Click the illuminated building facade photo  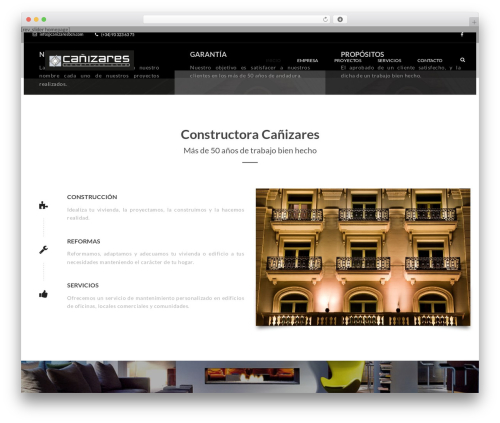point(363,257)
